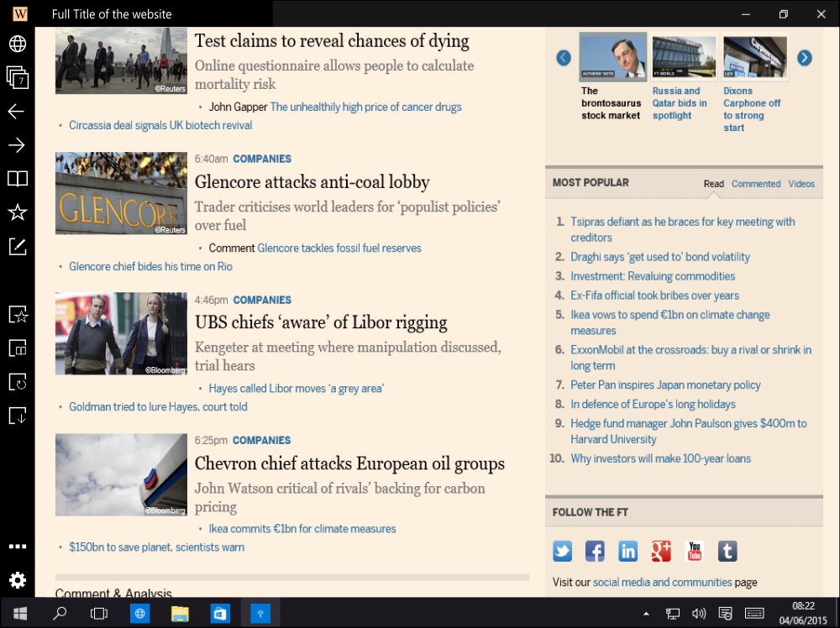The image size is (840, 628).
Task: Show hidden tray icons with the up arrow
Action: coord(646,614)
